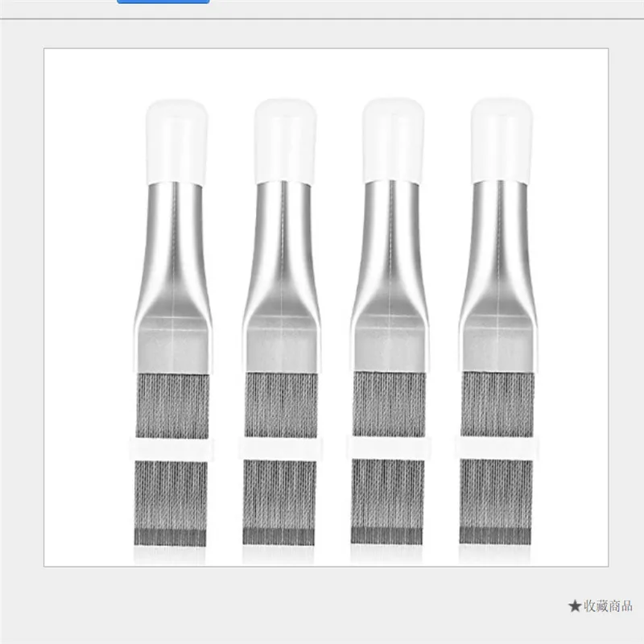Click the star icon beside 收藏商品
644x644 pixels.
click(574, 606)
